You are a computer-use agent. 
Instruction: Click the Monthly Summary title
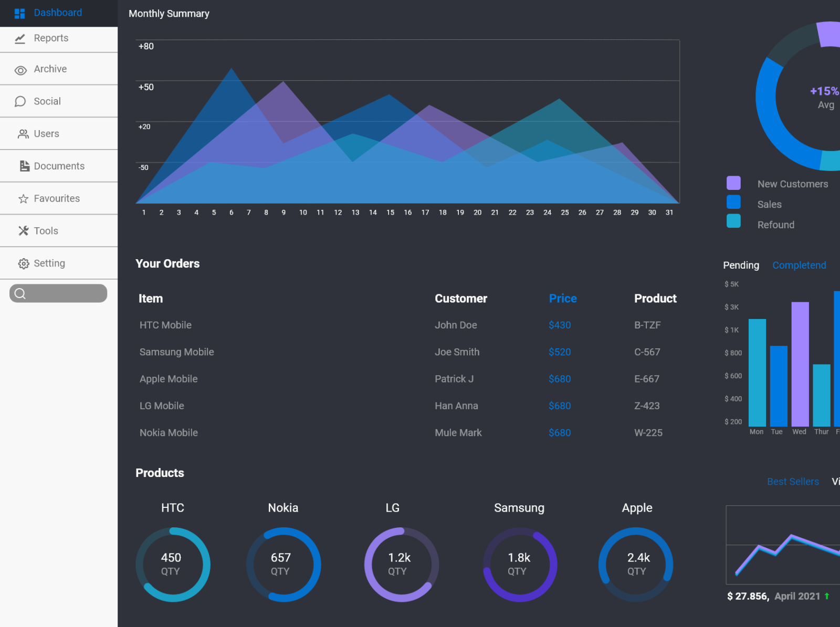[x=169, y=14]
